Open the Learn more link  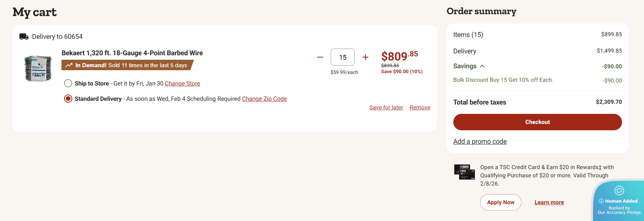pos(549,202)
